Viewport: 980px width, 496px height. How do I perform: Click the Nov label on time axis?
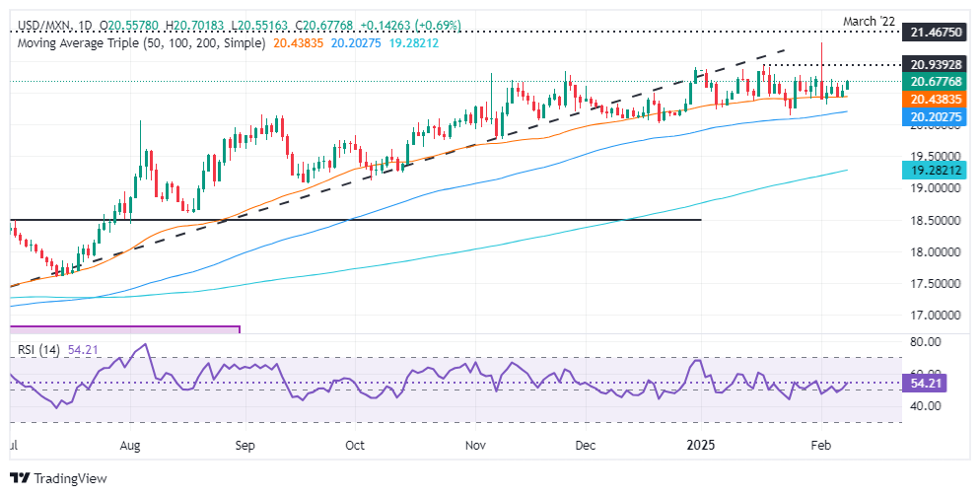click(476, 446)
